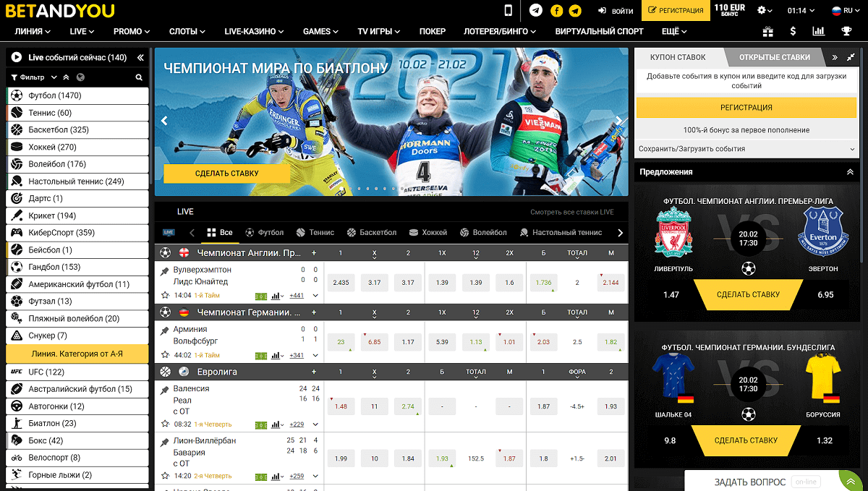868x491 pixels.
Task: Switch to ОТКРЫТЫЕ СТАВКИ tab
Action: [x=775, y=57]
